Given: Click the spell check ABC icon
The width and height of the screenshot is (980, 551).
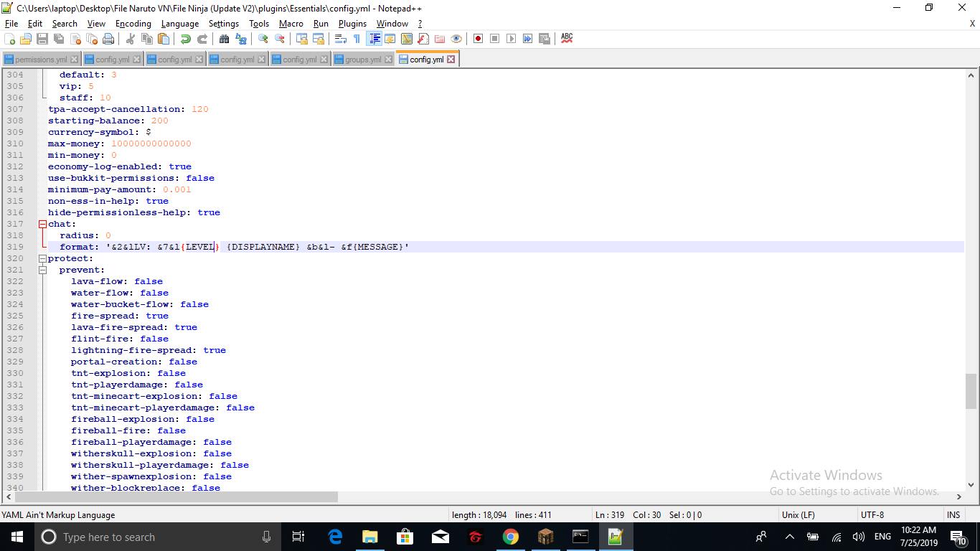Looking at the screenshot, I should (x=567, y=38).
